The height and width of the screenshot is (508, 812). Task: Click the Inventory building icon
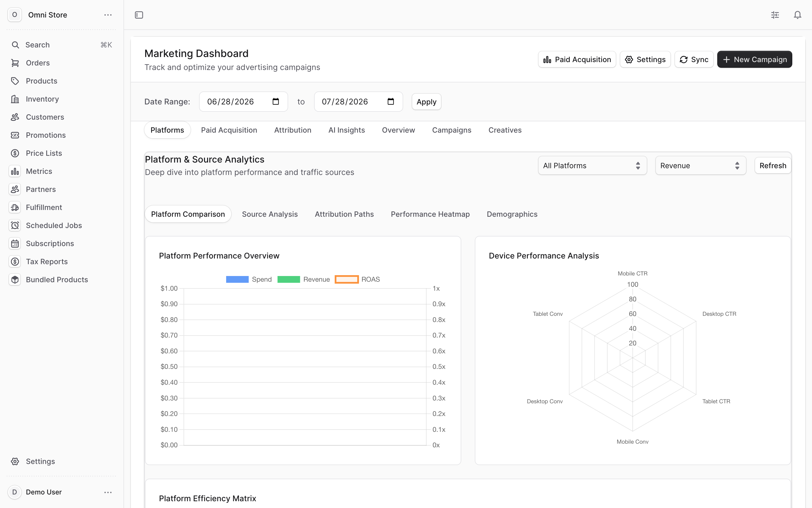click(15, 99)
